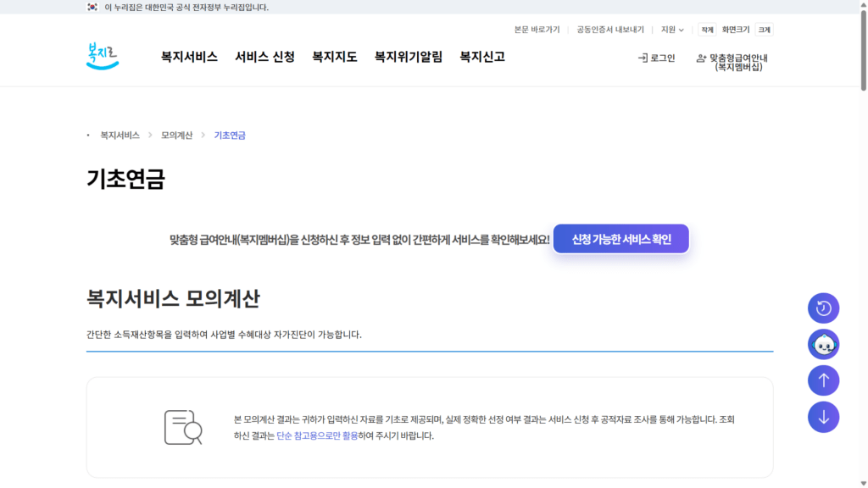Increase screen size with 크게 button

pos(764,30)
